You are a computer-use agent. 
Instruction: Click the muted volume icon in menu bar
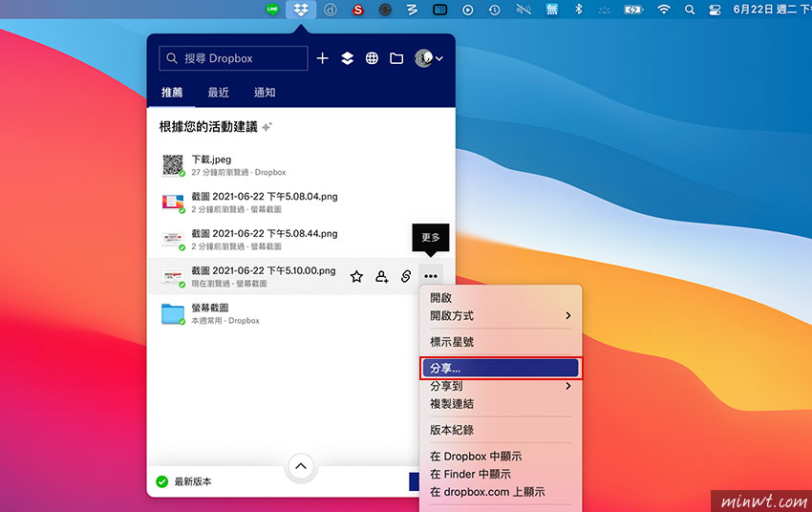524,10
